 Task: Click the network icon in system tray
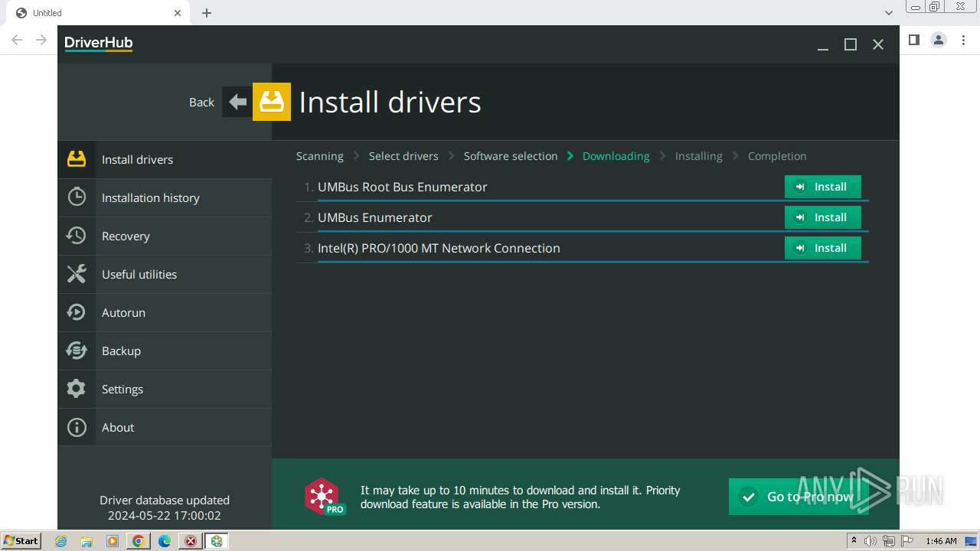point(888,541)
